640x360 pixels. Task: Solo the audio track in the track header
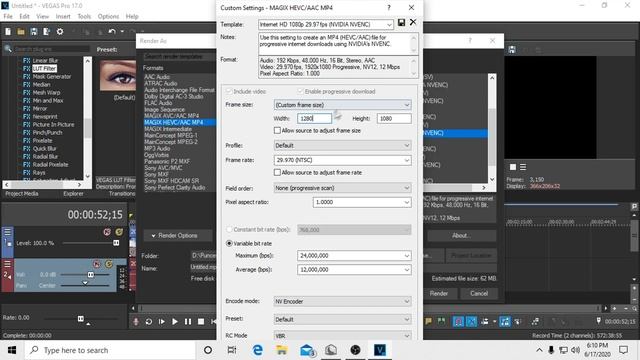(109, 264)
